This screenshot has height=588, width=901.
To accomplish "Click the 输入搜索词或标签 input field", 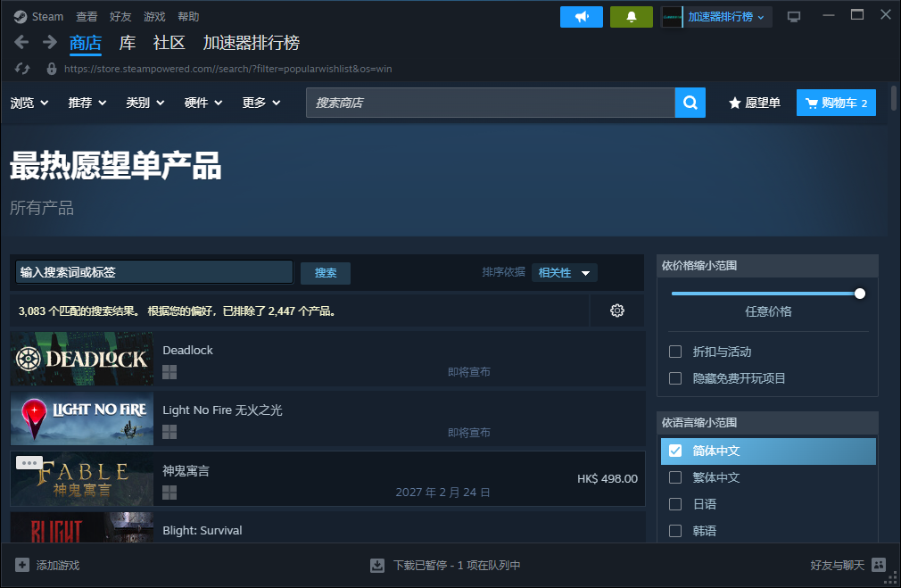I will [154, 272].
